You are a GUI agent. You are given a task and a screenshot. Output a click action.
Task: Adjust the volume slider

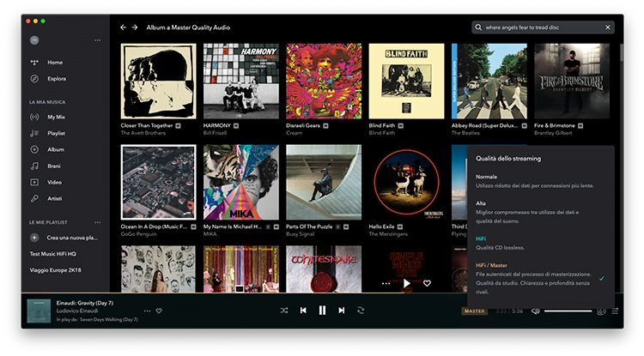(568, 311)
